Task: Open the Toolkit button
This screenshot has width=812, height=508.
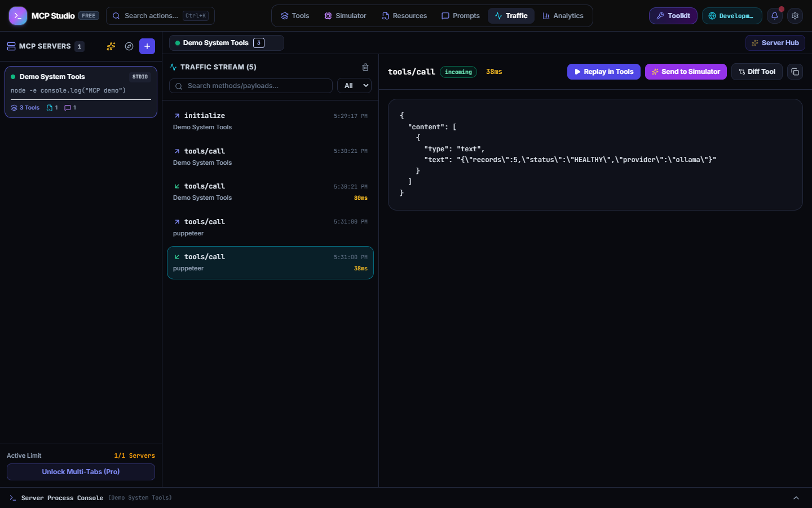Action: tap(673, 16)
